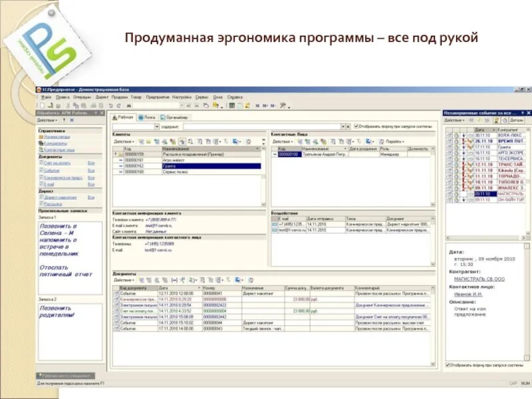Click the back double-arrow in events panel

(x=471, y=120)
